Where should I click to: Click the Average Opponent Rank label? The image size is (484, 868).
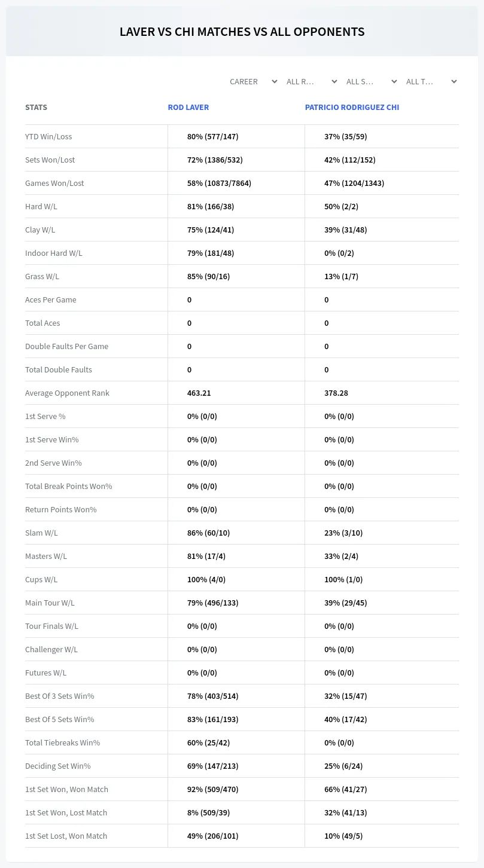point(67,393)
